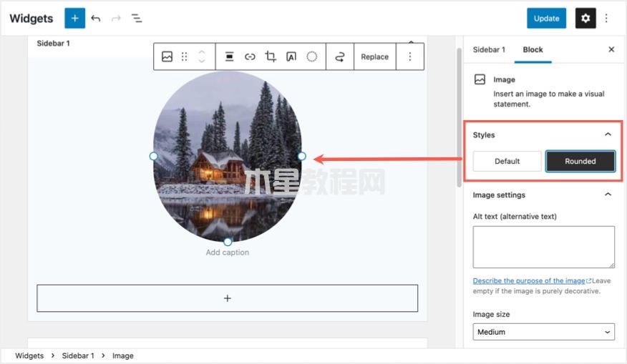Click the drag handle dots in block toolbar
The height and width of the screenshot is (364, 627).
pos(185,56)
